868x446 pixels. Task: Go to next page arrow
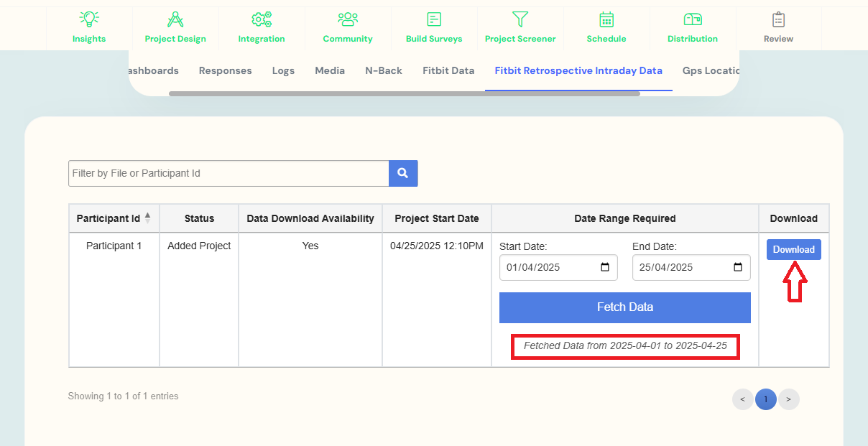tap(789, 399)
